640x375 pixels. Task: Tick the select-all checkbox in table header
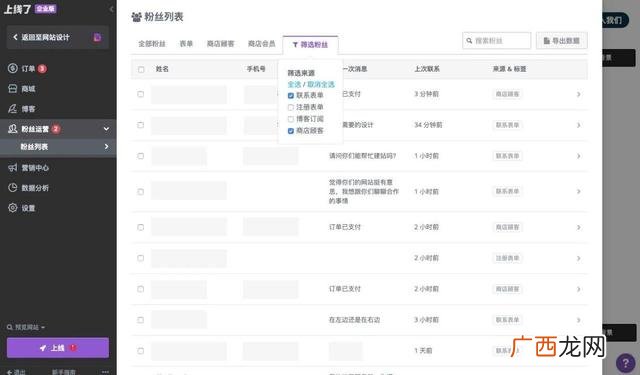click(x=141, y=69)
